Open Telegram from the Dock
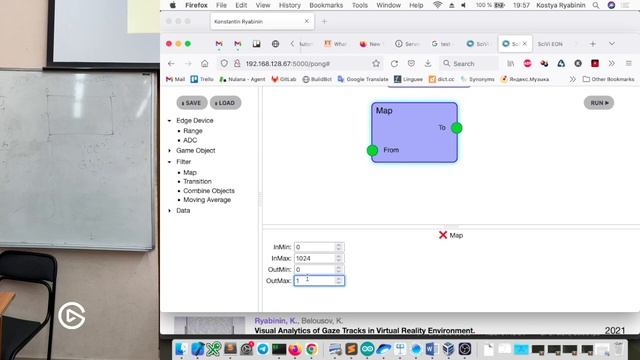Screen dimensions: 640x360 262,349
